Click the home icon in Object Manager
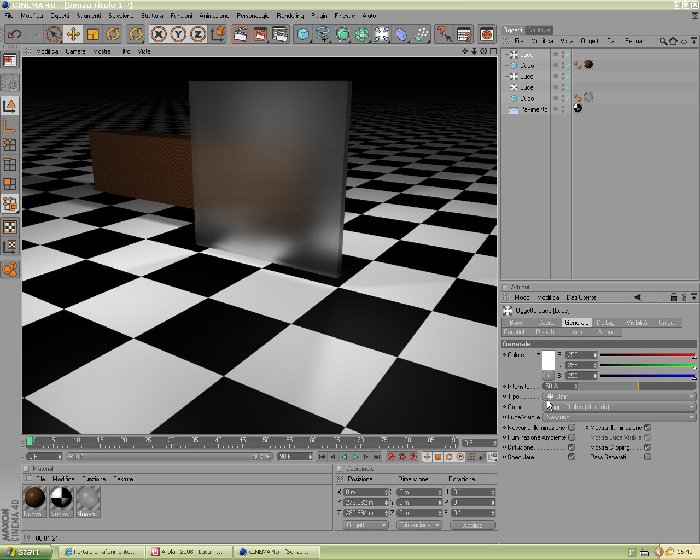Screen dimensions: 700x560 point(673,41)
